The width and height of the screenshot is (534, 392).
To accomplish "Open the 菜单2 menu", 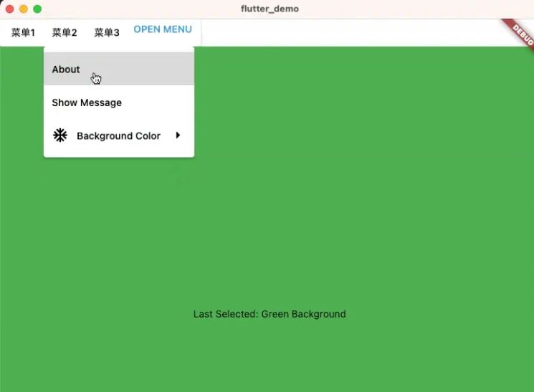I will point(65,32).
